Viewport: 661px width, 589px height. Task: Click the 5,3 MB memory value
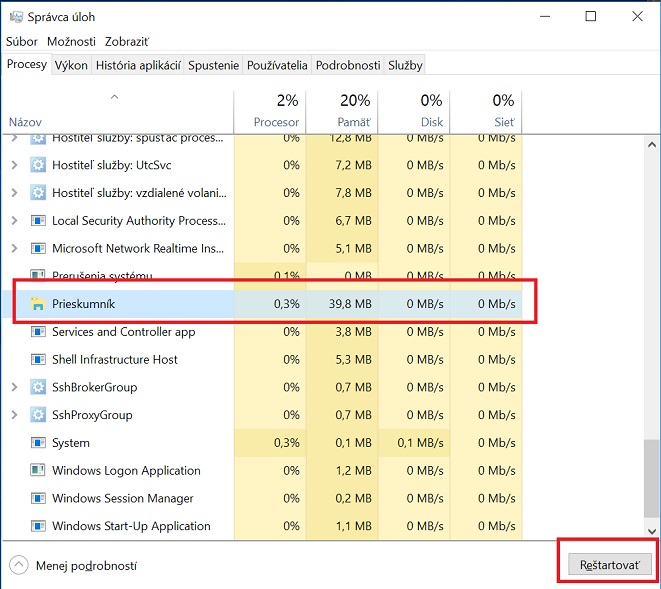(x=353, y=360)
